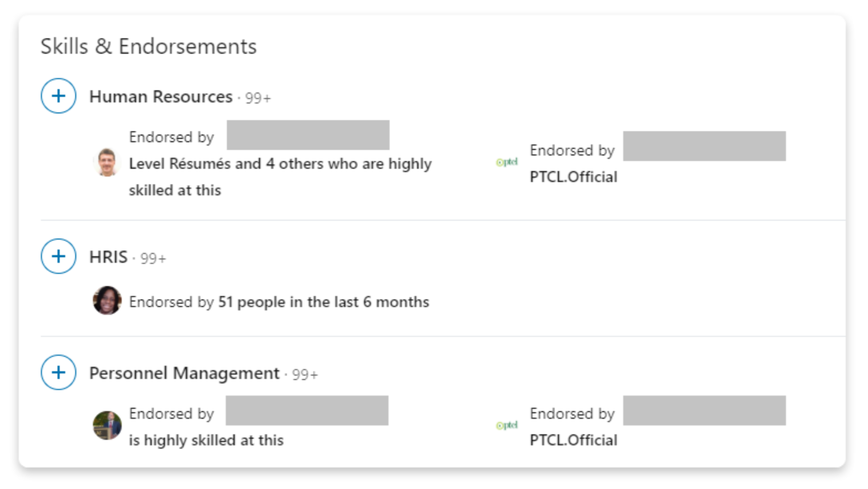This screenshot has height=489, width=868.
Task: Click plus icon next to Human Resources
Action: (58, 96)
